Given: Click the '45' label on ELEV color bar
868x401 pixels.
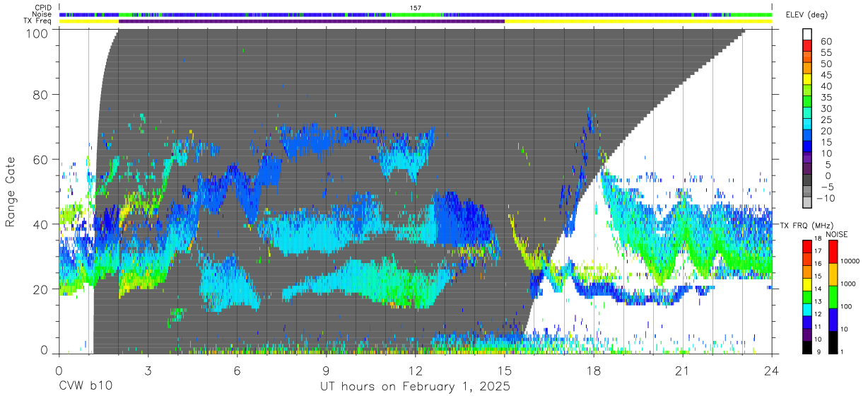Looking at the screenshot, I should click(827, 75).
